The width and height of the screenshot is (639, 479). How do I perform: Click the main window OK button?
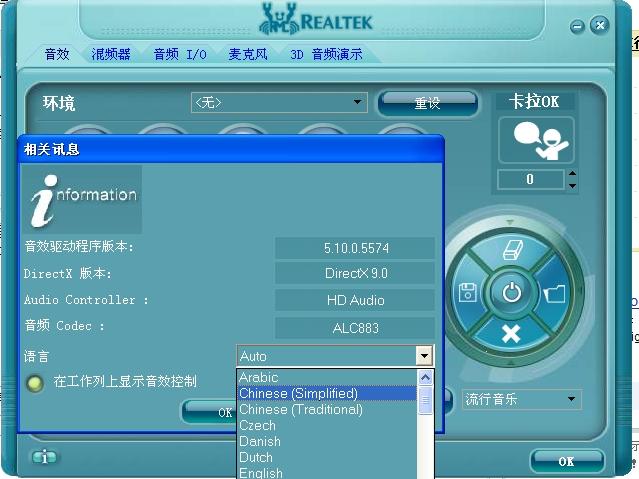pyautogui.click(x=566, y=461)
